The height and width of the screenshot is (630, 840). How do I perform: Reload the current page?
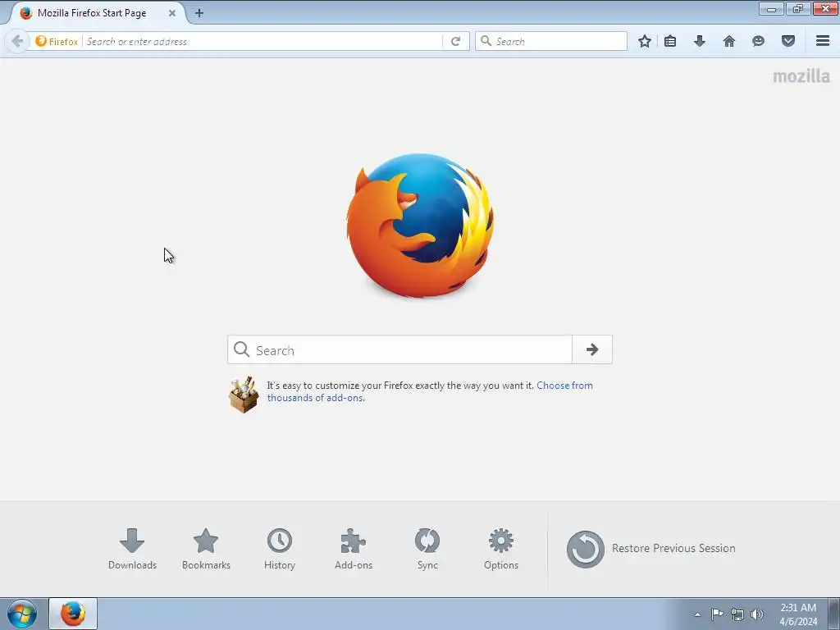(x=455, y=41)
